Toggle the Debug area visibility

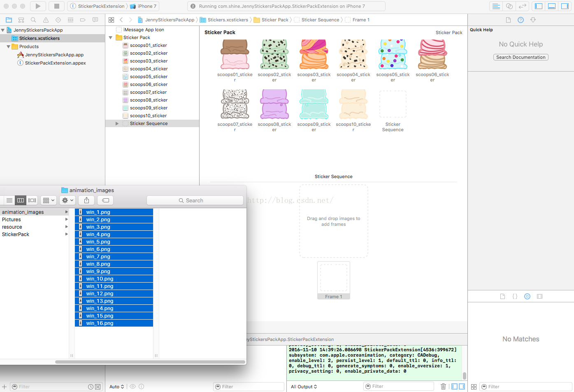tap(552, 6)
